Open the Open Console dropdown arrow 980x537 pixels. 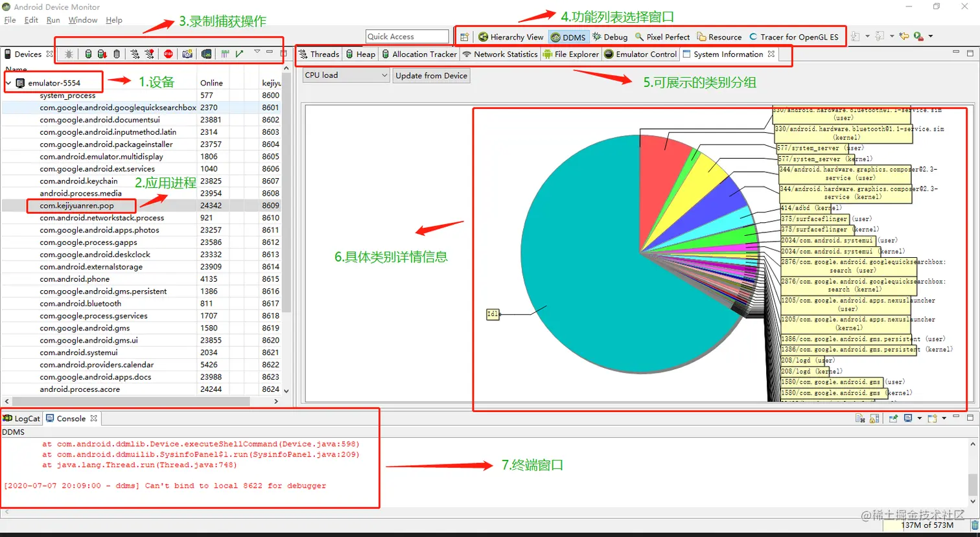944,418
